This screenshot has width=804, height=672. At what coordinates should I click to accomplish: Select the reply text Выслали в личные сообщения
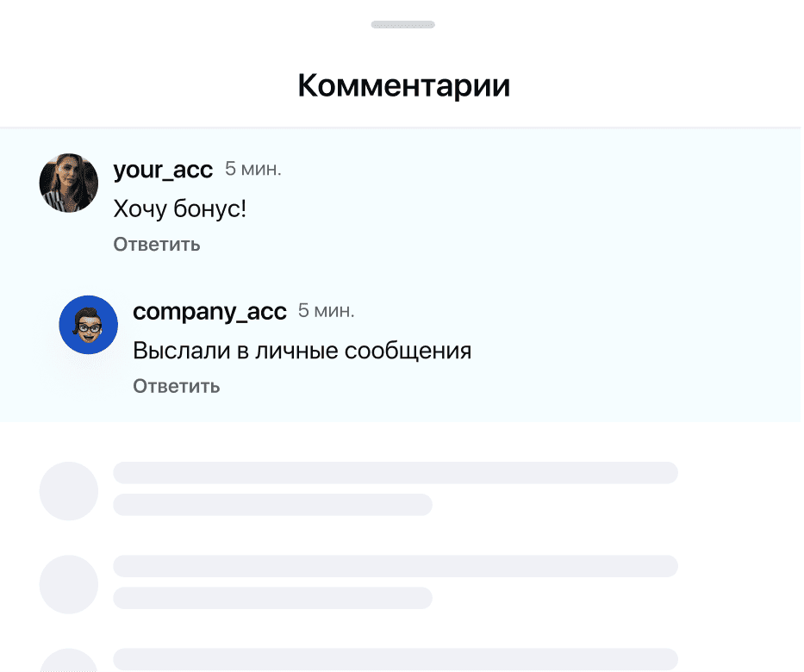[302, 351]
